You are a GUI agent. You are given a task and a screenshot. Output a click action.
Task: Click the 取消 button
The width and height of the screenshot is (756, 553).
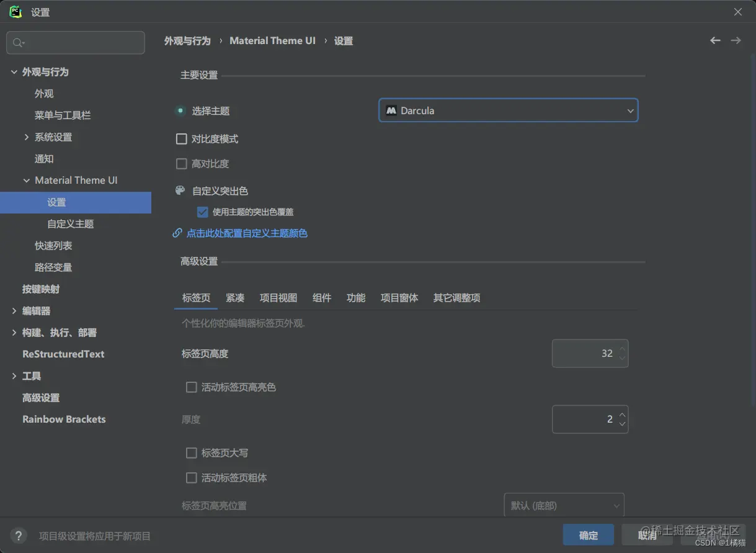pyautogui.click(x=647, y=536)
